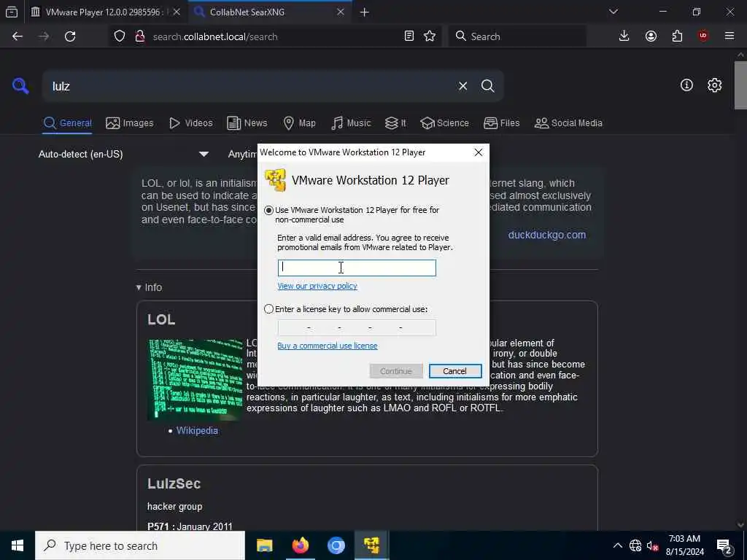This screenshot has width=747, height=560.
Task: Click Cancel in the VMware dialog
Action: [455, 371]
